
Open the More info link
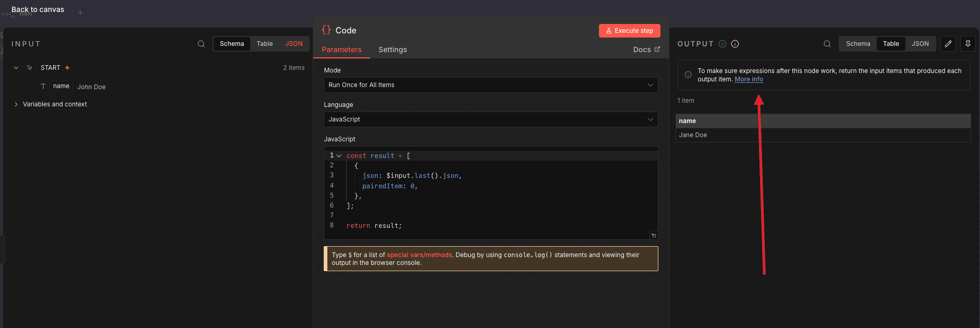click(x=749, y=79)
